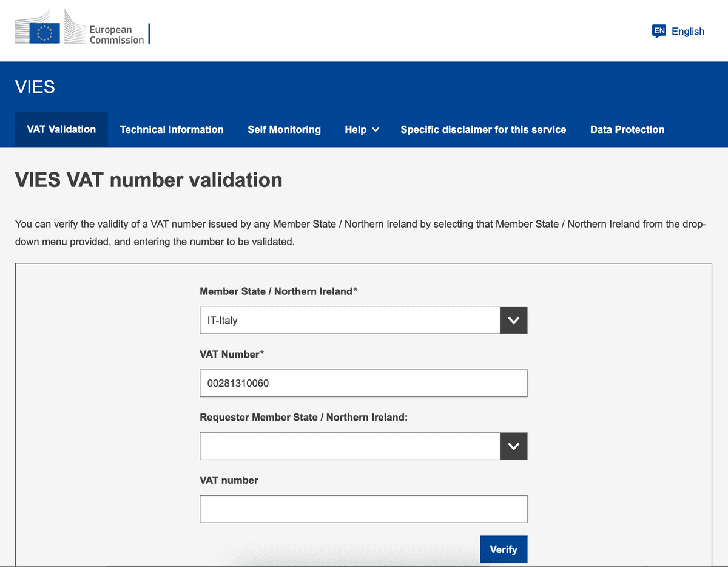Viewport: 728px width, 567px height.
Task: Open the Member State dropdown chevron
Action: pos(513,320)
